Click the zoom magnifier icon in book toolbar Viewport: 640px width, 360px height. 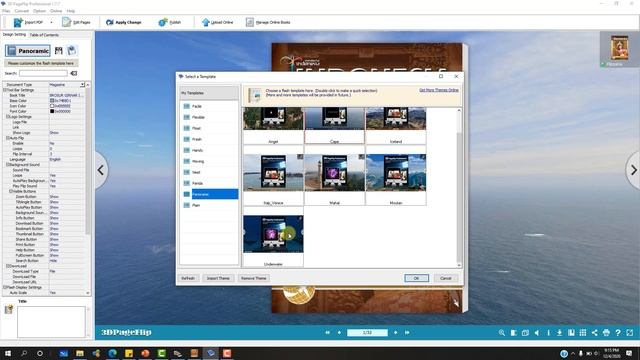[502, 333]
